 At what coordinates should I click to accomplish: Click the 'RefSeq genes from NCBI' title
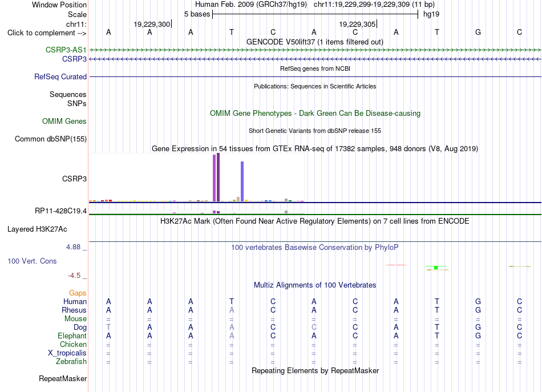tap(315, 68)
